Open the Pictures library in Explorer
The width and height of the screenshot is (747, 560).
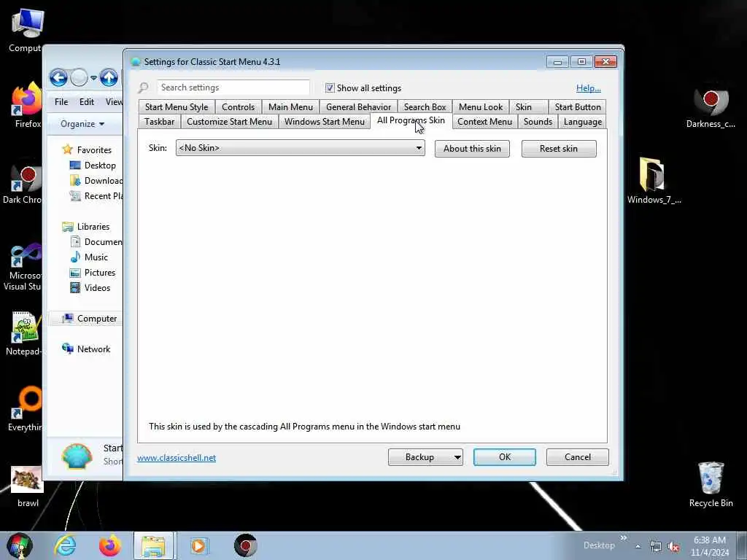point(93,273)
